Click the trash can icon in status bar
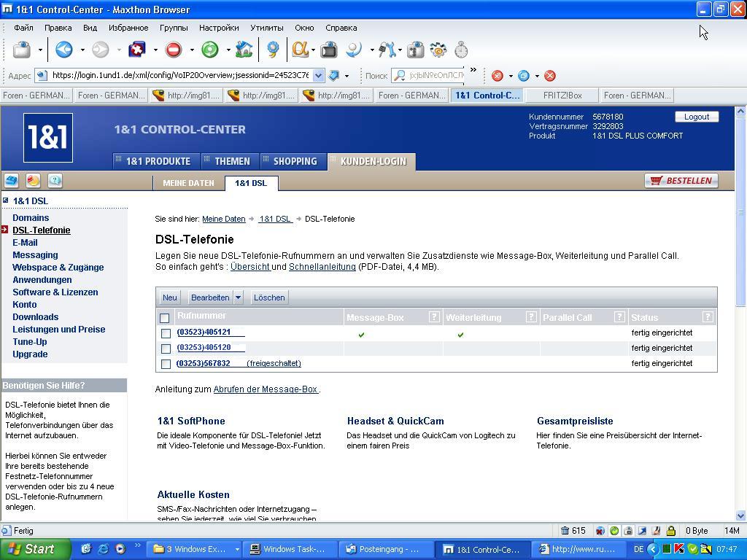 point(565,531)
